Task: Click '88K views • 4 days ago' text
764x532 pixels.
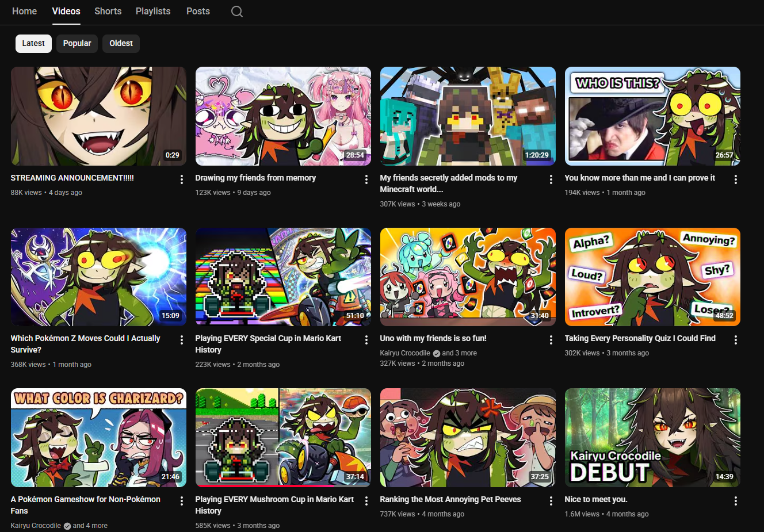Action: (x=47, y=193)
